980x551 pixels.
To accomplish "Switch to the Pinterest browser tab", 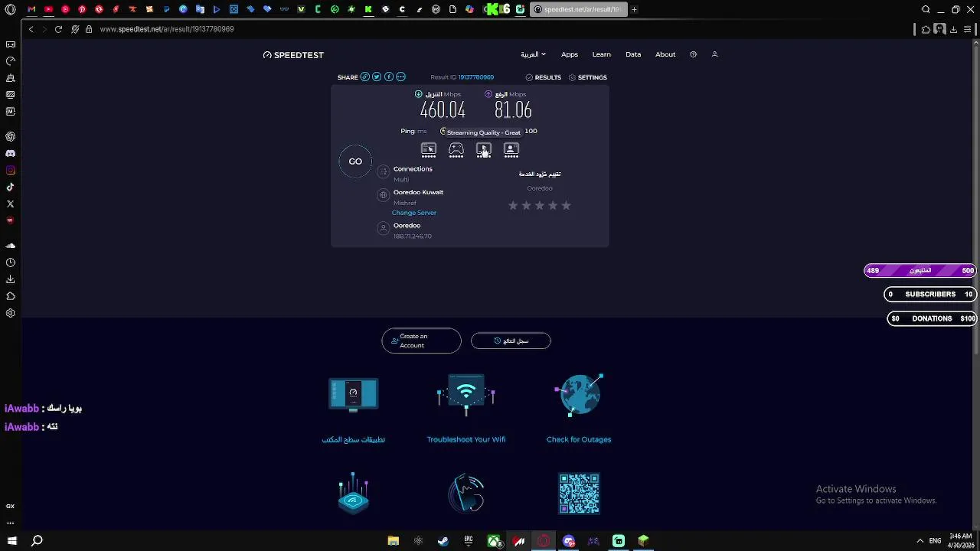I will [82, 9].
